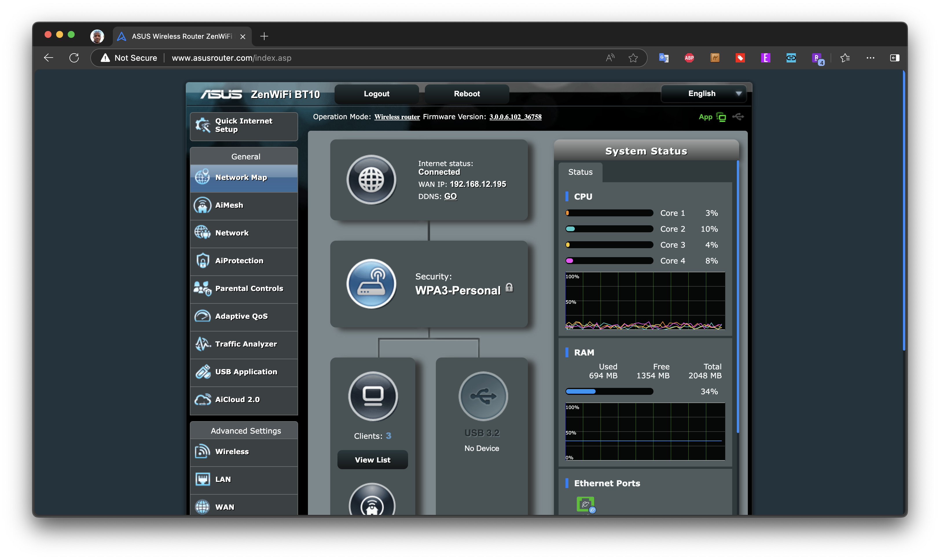Click the browser address bar URL
This screenshot has height=560, width=940.
tap(232, 58)
